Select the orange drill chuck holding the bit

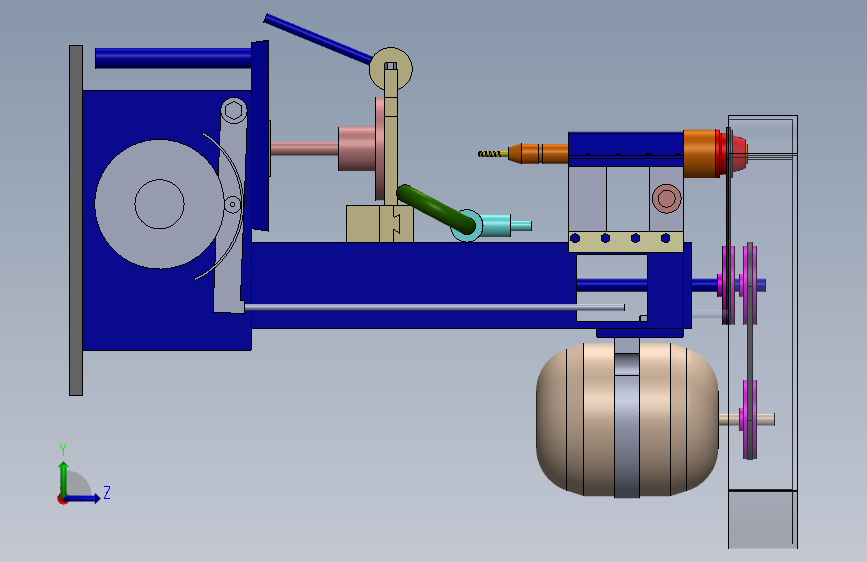coord(538,153)
